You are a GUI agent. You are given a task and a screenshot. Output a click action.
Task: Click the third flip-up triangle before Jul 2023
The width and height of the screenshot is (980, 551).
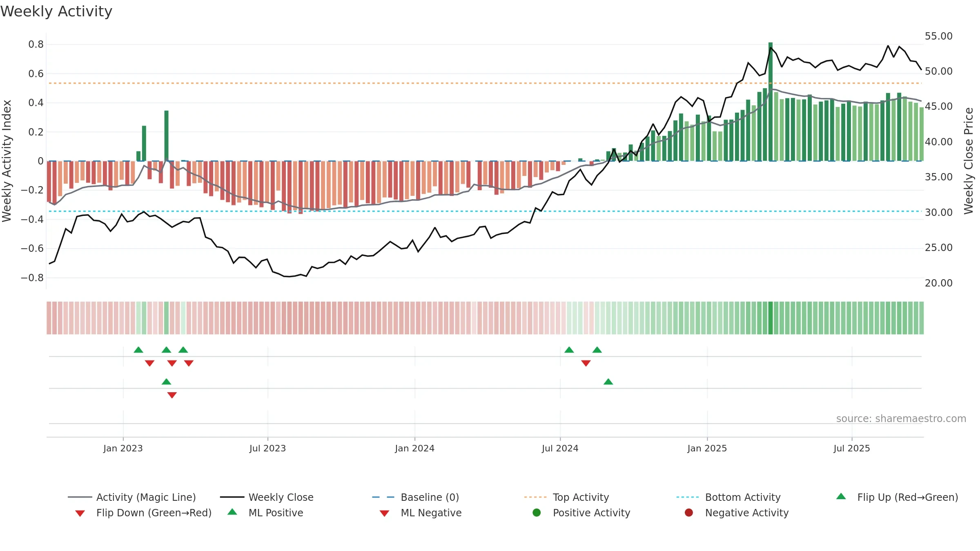point(183,350)
